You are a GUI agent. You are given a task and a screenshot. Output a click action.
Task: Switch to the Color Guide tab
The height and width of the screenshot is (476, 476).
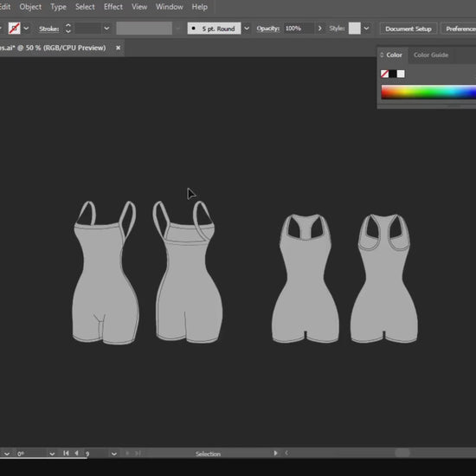431,55
